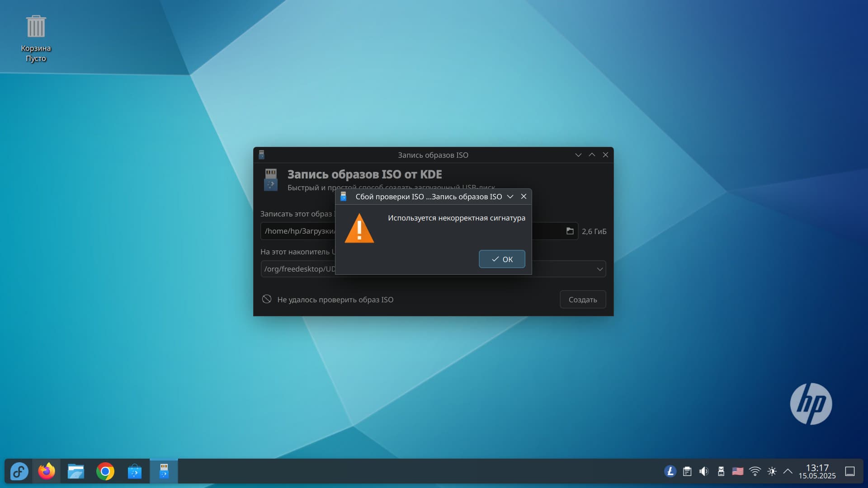Viewport: 868px width, 488px height.
Task: Open the Dolphin file manager from the taskbar
Action: pyautogui.click(x=76, y=471)
